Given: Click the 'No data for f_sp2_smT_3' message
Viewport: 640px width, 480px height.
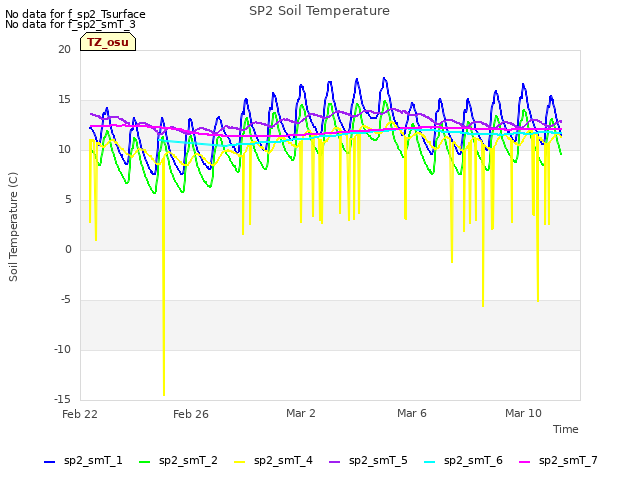Looking at the screenshot, I should (x=70, y=24).
